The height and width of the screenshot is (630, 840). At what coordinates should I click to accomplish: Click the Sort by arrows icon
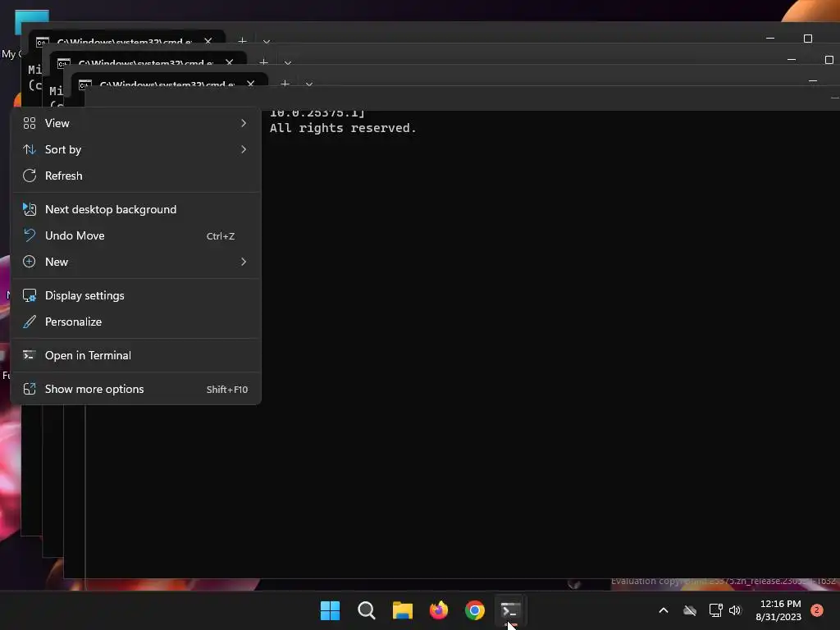(30, 149)
